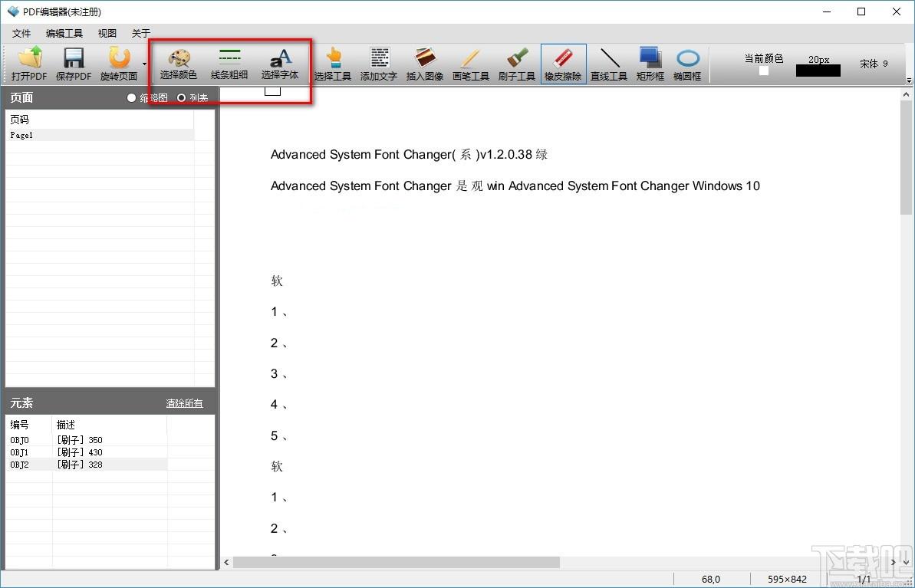Maximize the PDF编辑器 window
The image size is (915, 588).
tap(861, 11)
